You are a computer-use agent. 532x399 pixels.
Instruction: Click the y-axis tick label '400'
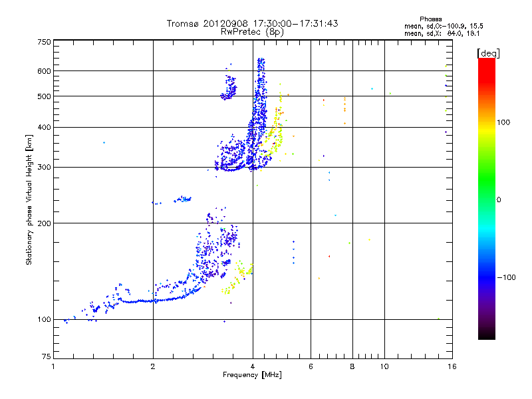coord(44,128)
